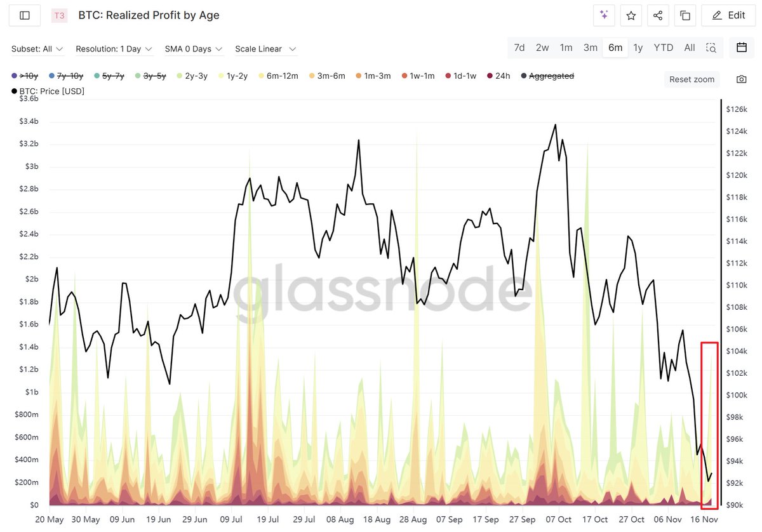Click the Edit button
Viewport: 762px width, 532px height.
tap(728, 15)
